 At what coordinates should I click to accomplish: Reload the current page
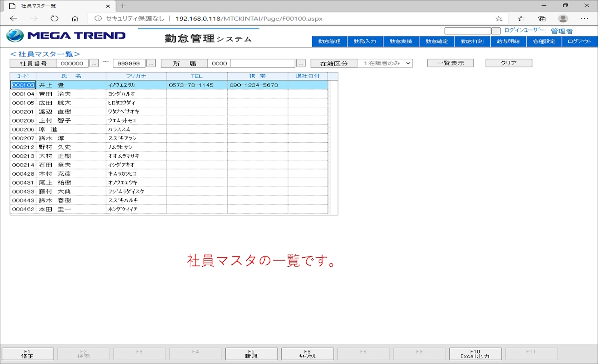(54, 18)
